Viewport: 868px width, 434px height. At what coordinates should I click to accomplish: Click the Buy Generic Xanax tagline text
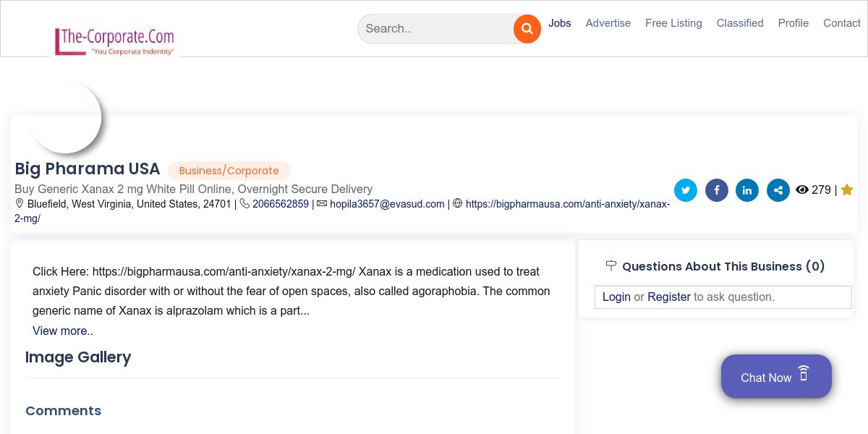(x=194, y=189)
